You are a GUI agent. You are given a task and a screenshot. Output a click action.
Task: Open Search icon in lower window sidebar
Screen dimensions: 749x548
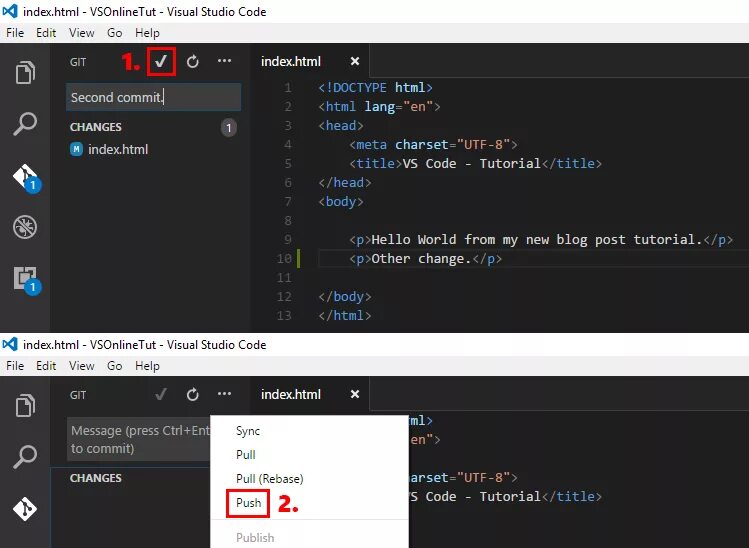tap(25, 457)
